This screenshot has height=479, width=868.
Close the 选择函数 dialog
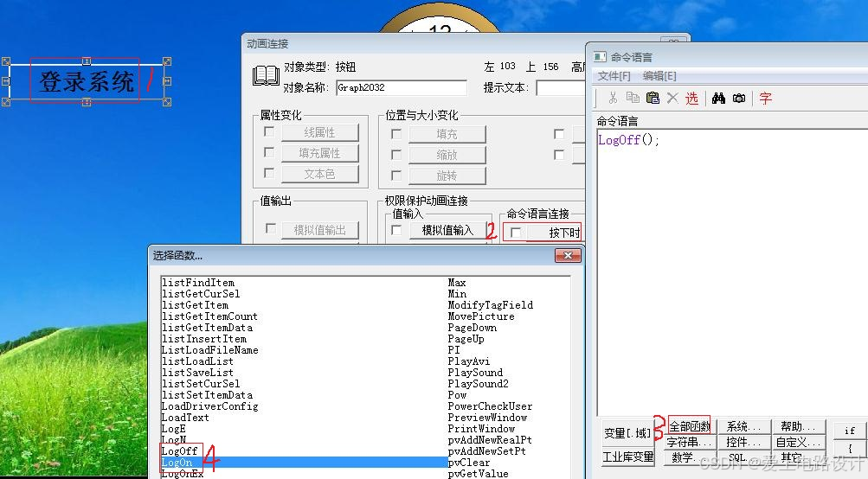tap(568, 255)
